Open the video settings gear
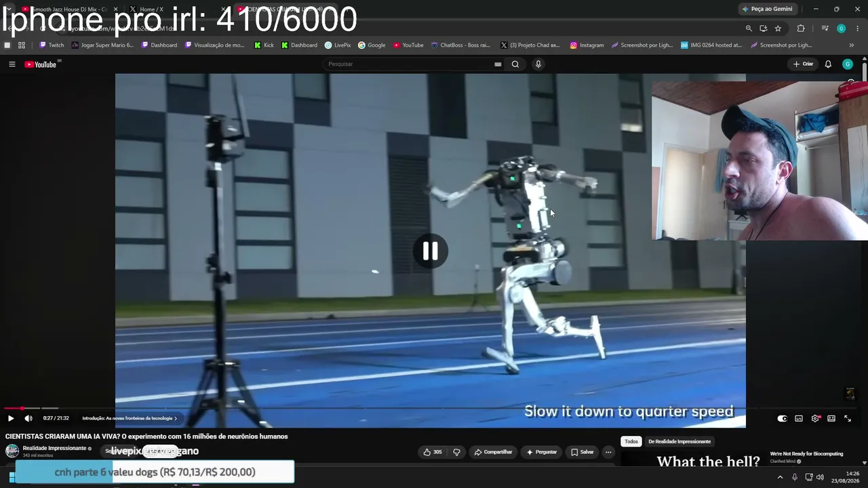868x488 pixels. 815,419
